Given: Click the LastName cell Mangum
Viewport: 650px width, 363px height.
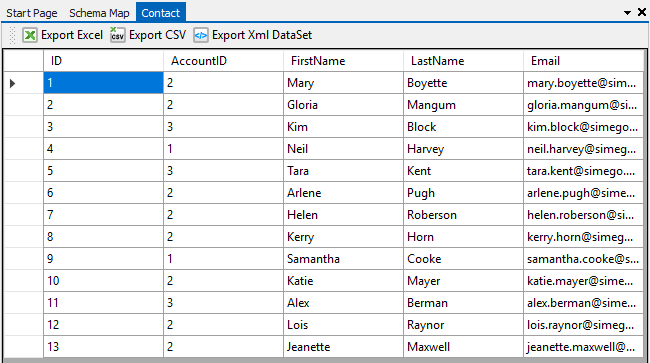Looking at the screenshot, I should pos(463,105).
